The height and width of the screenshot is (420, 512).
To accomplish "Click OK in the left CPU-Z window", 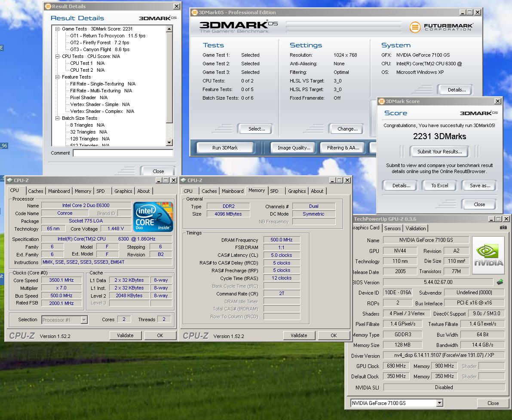I will pos(160,335).
